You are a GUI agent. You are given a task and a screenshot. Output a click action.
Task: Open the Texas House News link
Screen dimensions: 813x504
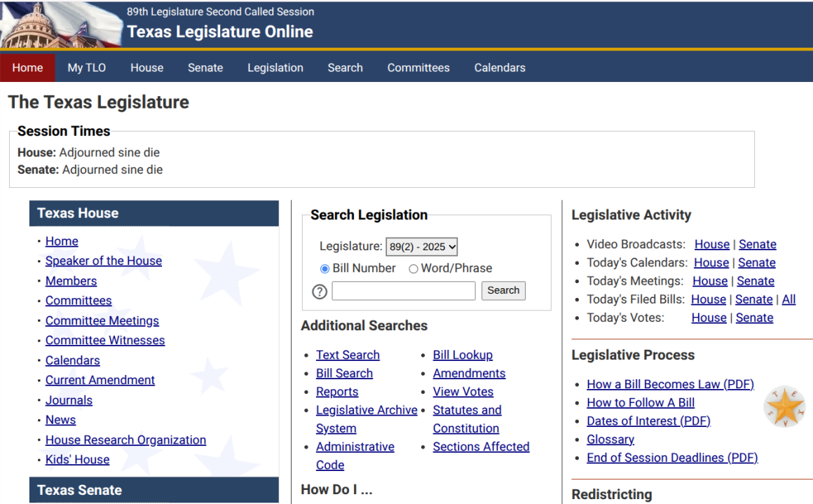[61, 420]
